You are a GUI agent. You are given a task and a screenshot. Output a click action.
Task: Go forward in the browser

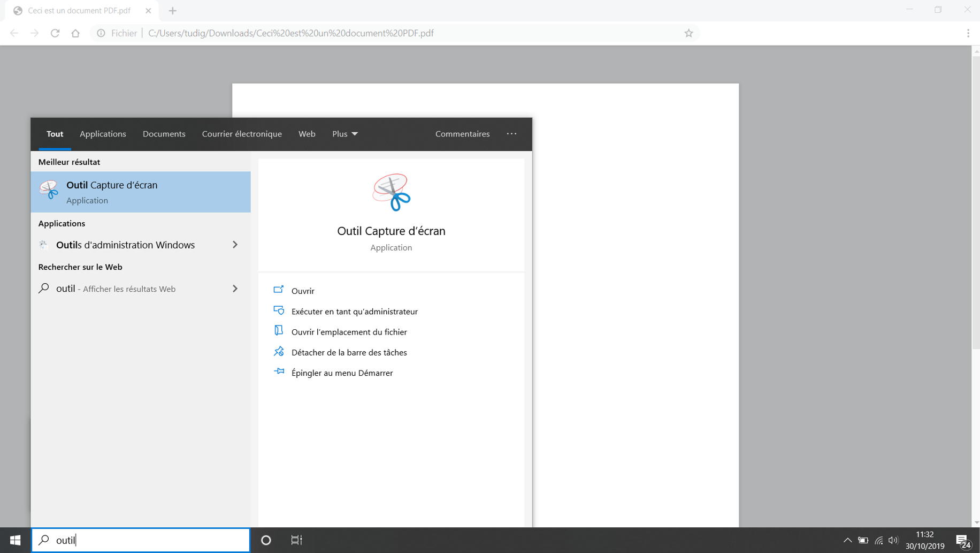35,33
